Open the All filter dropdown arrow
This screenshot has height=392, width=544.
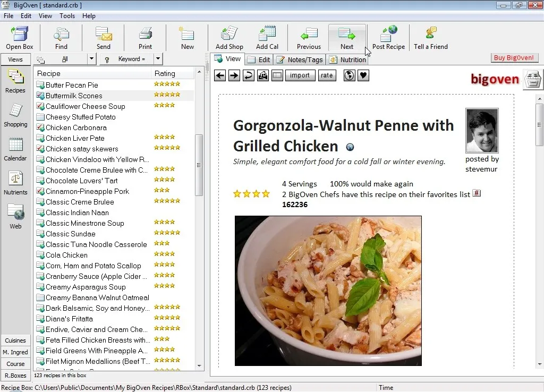point(91,59)
